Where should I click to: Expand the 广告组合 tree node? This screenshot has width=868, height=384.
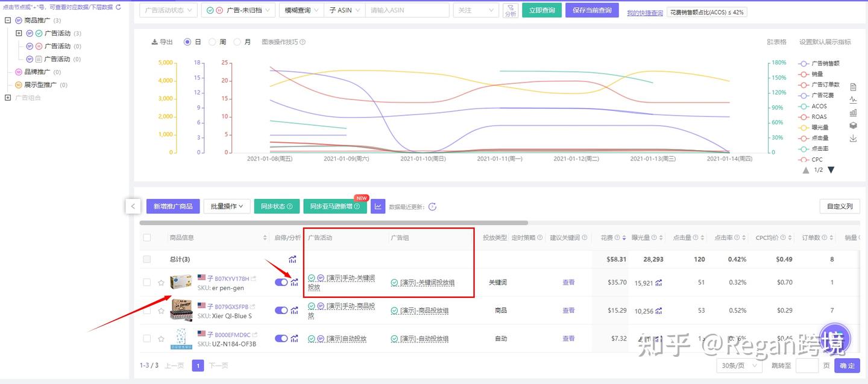[8, 98]
